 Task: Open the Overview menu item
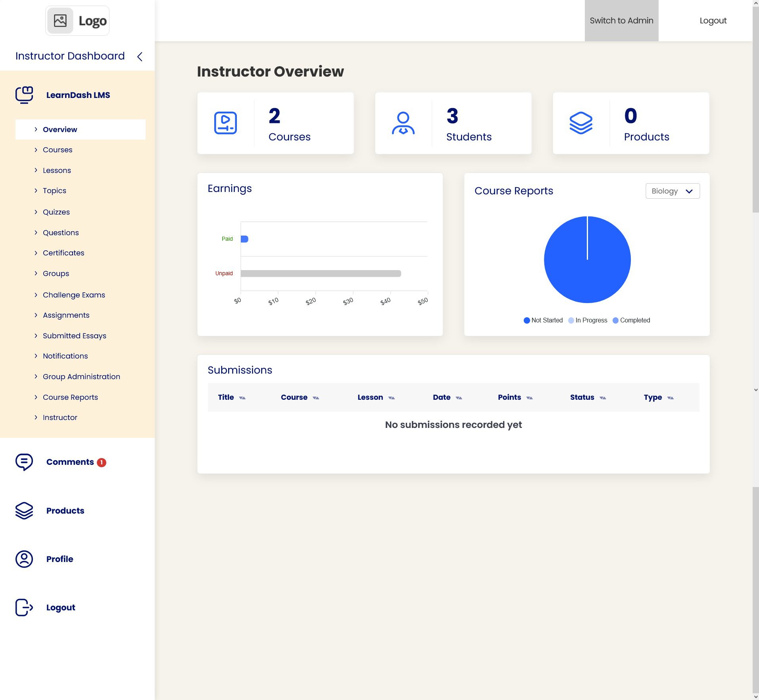pos(81,130)
